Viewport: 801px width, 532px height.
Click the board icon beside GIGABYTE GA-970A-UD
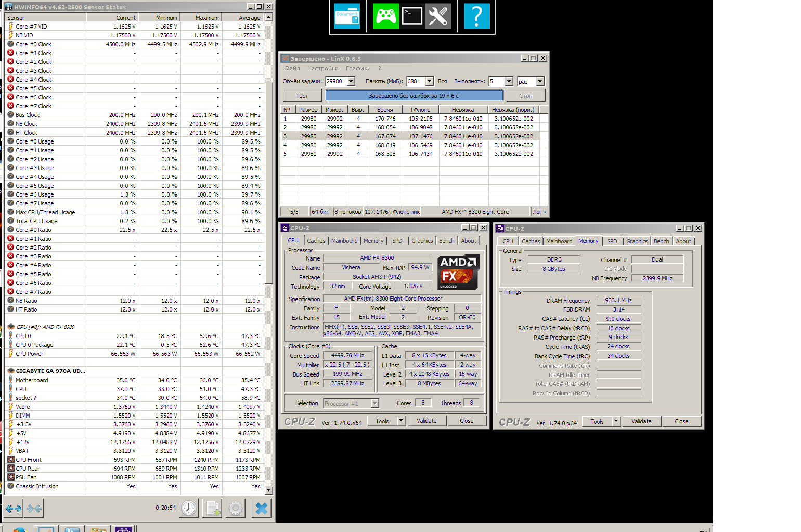coord(10,371)
